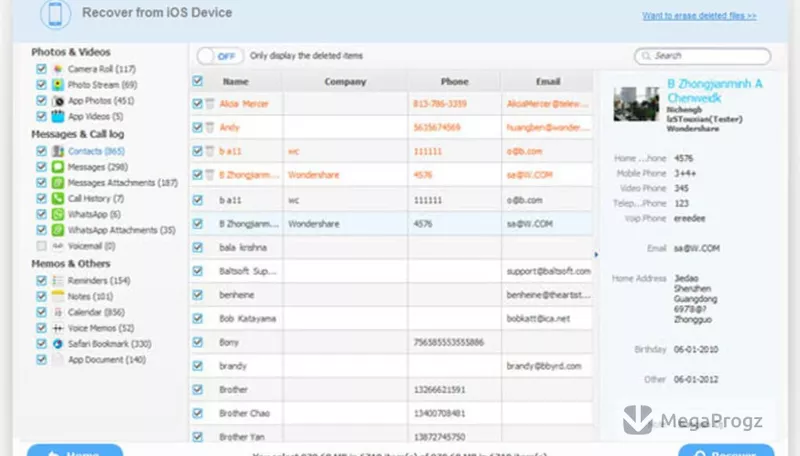Sort table by Company column header
The height and width of the screenshot is (456, 800).
pyautogui.click(x=345, y=81)
